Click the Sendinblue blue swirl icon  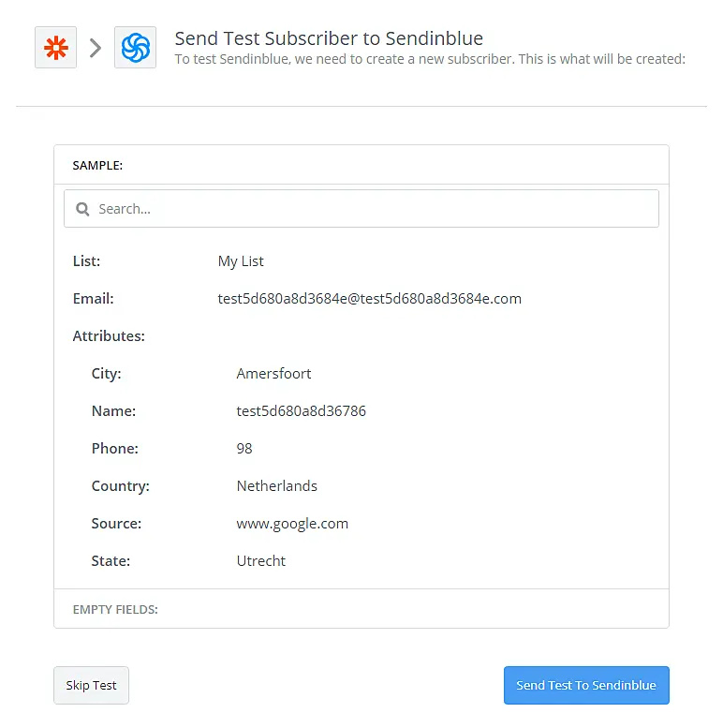coord(135,48)
